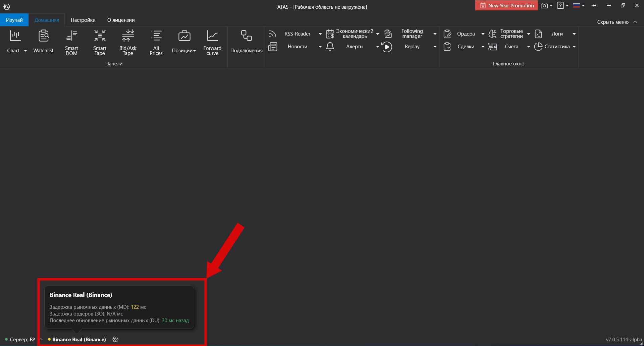Open the language flag dropdown
This screenshot has width=644, height=346.
579,5
